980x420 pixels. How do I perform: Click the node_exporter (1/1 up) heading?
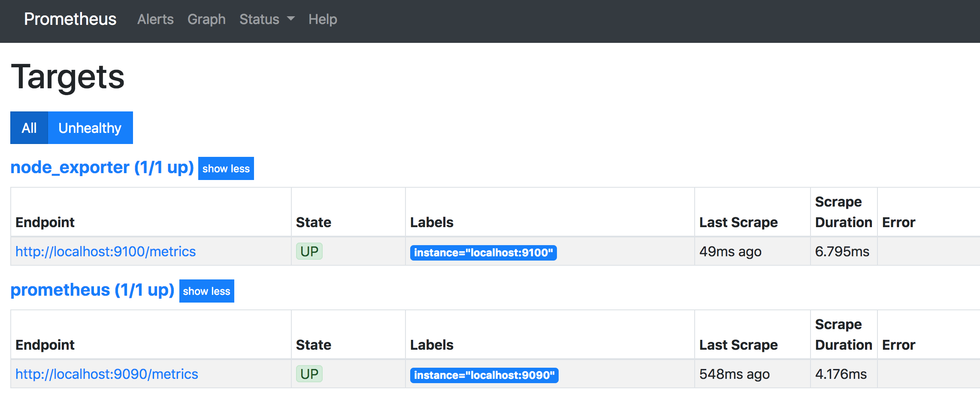click(102, 168)
